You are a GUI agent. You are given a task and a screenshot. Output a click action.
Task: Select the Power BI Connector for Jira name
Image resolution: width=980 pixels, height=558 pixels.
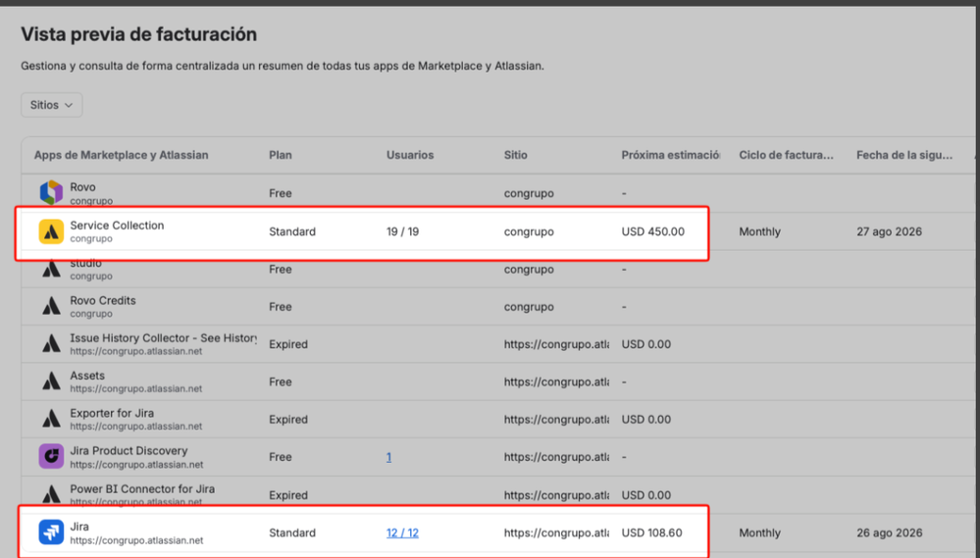pyautogui.click(x=142, y=488)
